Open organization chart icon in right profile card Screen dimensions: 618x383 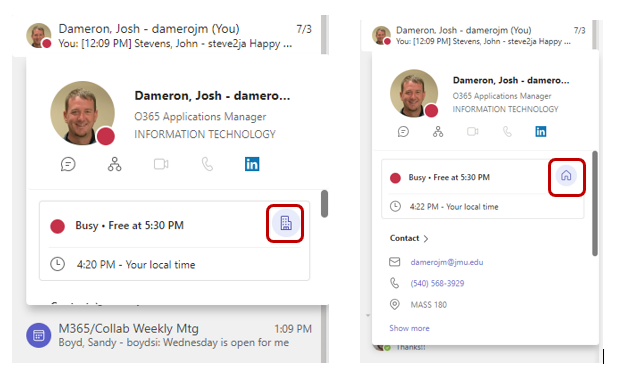438,132
